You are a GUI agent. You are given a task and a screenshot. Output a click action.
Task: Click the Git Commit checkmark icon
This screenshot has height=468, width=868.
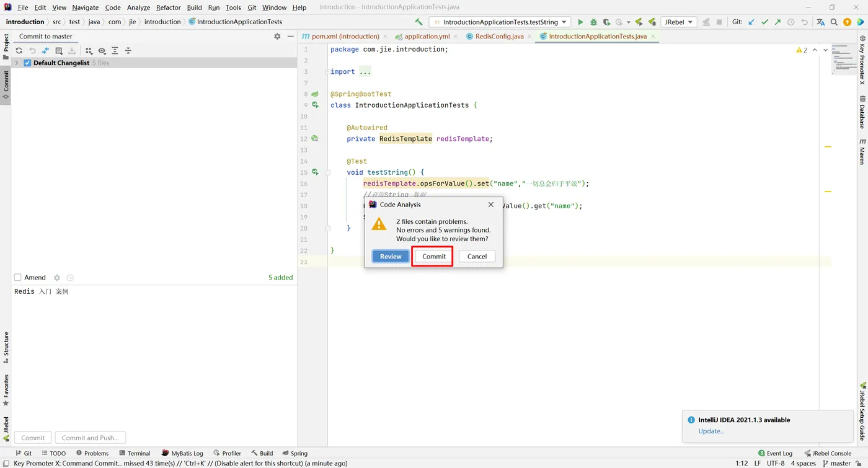coord(764,22)
